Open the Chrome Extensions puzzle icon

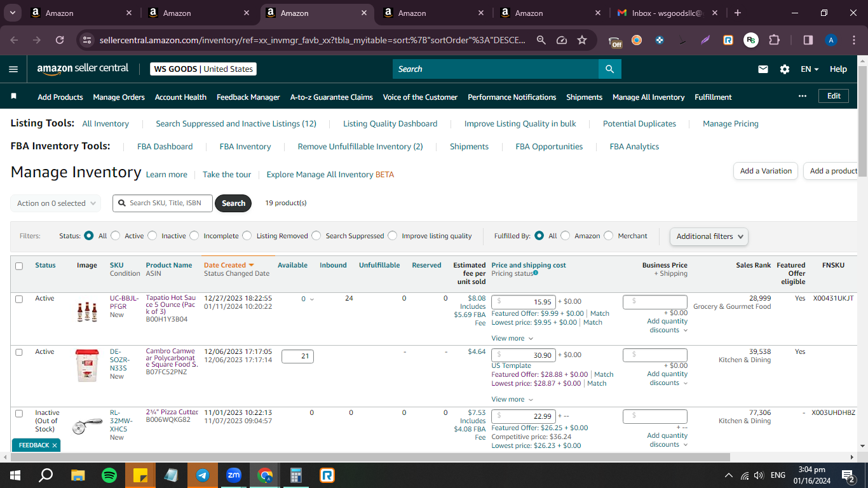point(774,40)
